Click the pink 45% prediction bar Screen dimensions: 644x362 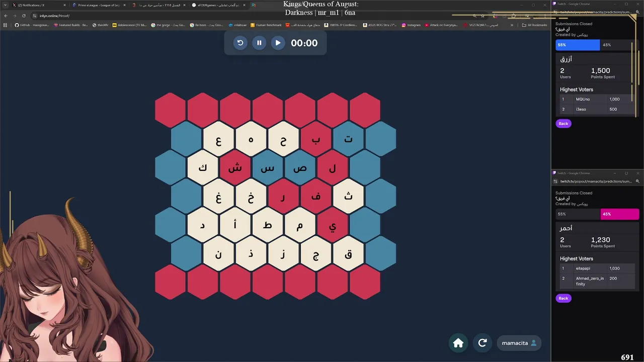pos(620,214)
